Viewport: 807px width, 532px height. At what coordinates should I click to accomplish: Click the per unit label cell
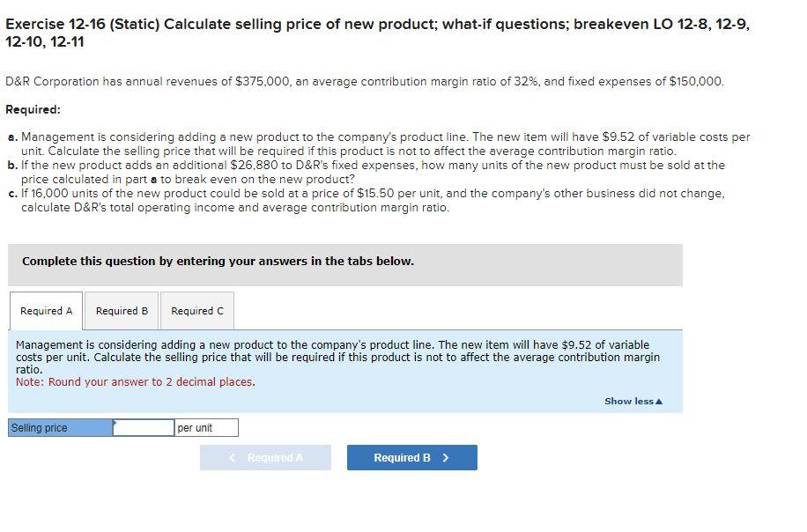click(x=207, y=427)
